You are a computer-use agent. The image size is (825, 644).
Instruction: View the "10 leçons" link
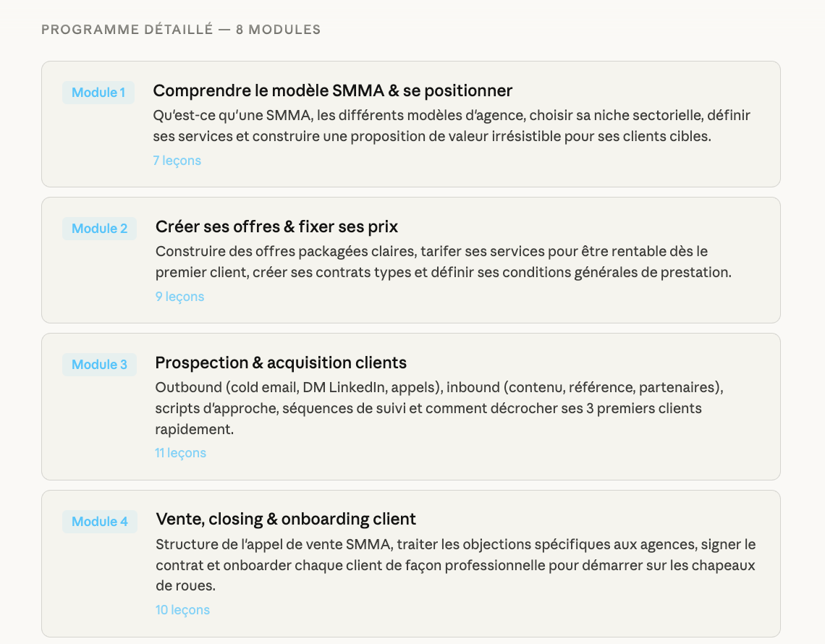tap(182, 610)
